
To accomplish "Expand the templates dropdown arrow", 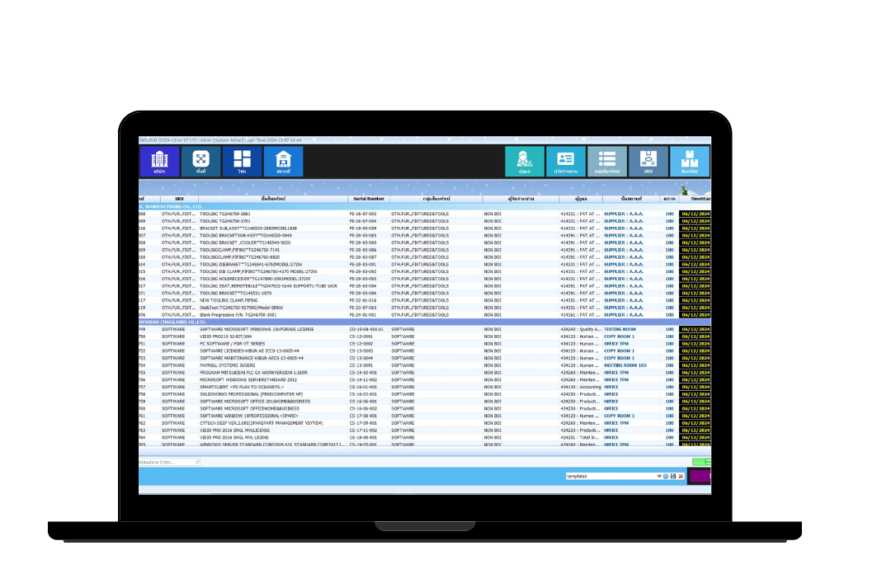I will tap(659, 476).
